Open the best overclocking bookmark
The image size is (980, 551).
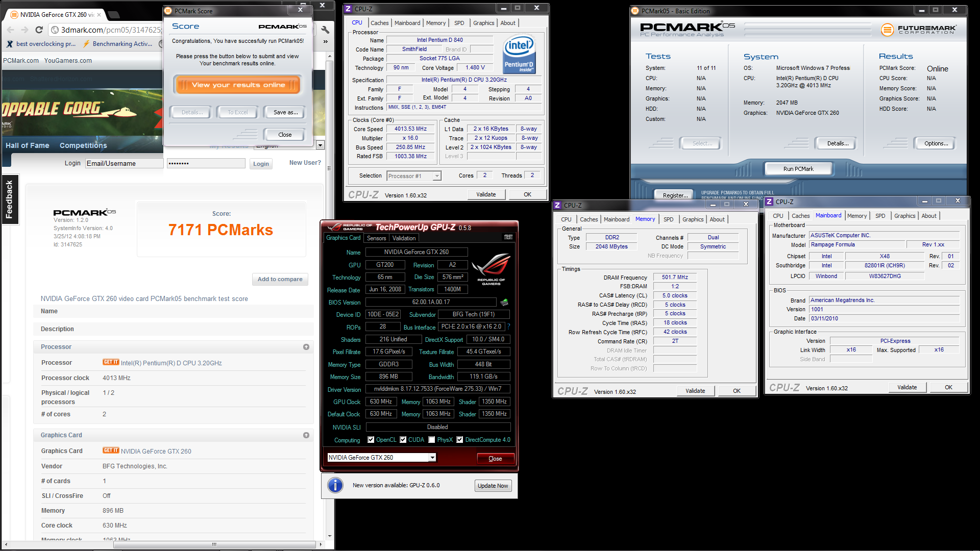click(x=41, y=44)
